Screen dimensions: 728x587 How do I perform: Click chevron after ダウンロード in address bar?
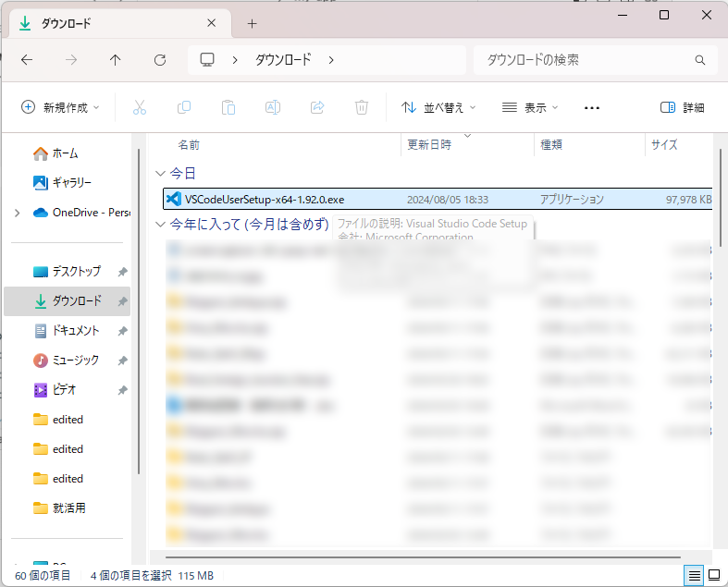(331, 60)
